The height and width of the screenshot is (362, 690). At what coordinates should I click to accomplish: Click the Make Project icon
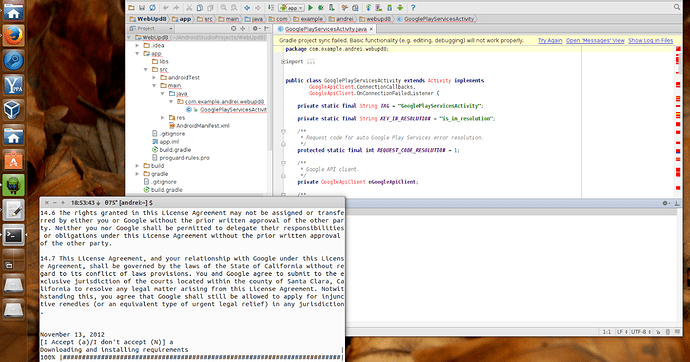pyautogui.click(x=271, y=8)
